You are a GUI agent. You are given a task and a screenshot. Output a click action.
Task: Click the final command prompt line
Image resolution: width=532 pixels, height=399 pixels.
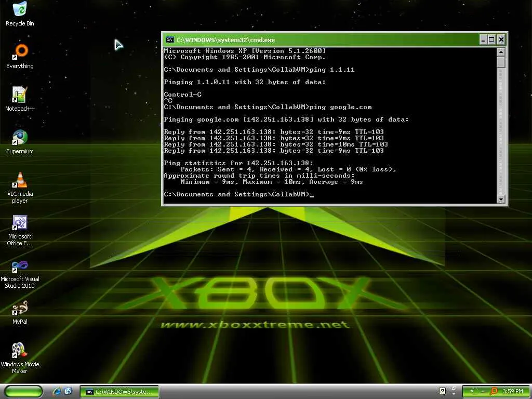tap(239, 194)
